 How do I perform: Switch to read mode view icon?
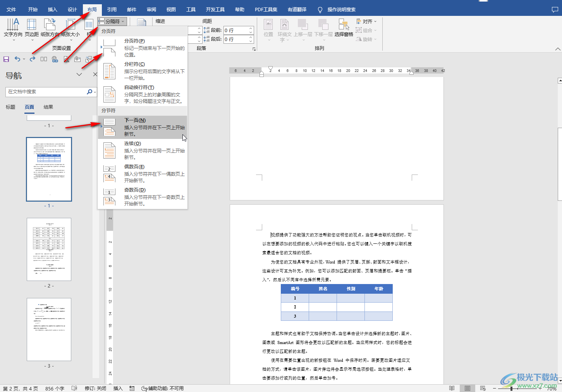click(452, 388)
